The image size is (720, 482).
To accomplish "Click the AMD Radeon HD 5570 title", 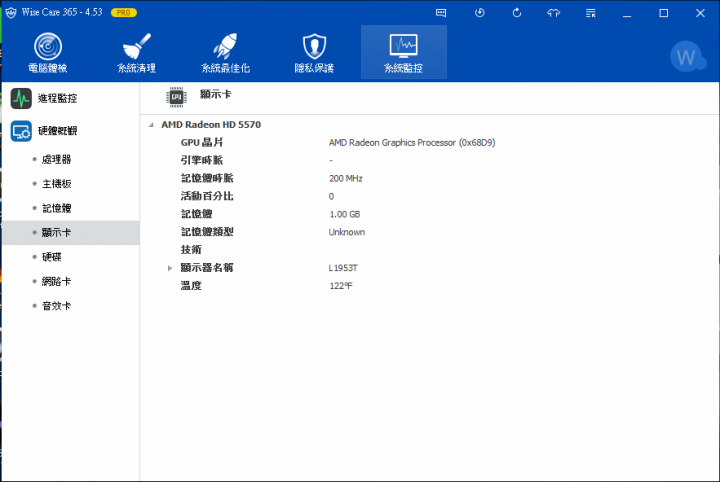I will pos(211,124).
